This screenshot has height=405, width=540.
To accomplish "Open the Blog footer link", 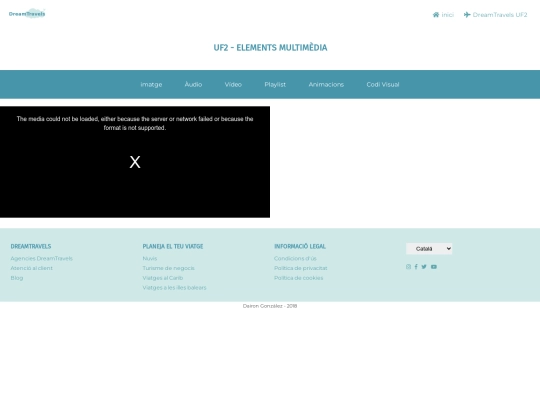I will coord(17,278).
